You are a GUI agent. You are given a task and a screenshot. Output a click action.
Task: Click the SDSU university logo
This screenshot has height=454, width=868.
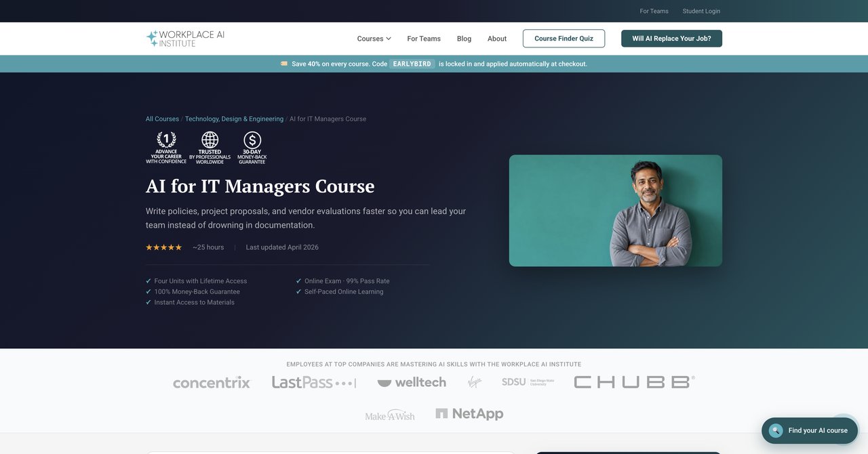tap(528, 382)
